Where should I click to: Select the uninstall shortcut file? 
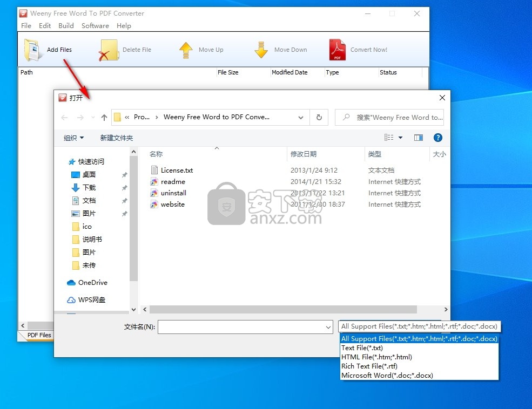169,193
